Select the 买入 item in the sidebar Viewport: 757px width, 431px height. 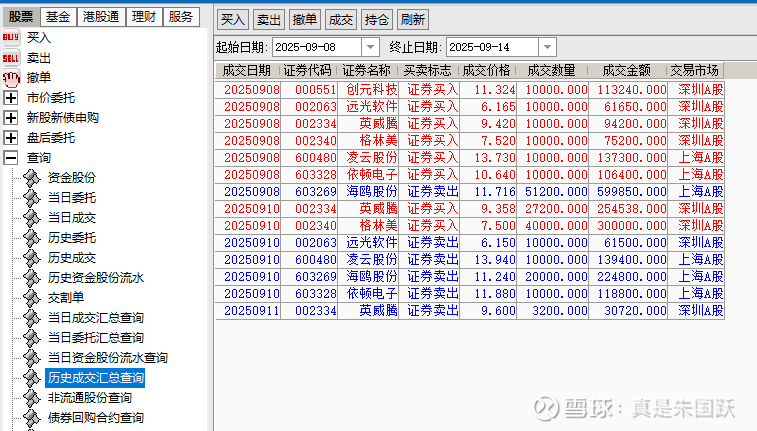point(39,38)
